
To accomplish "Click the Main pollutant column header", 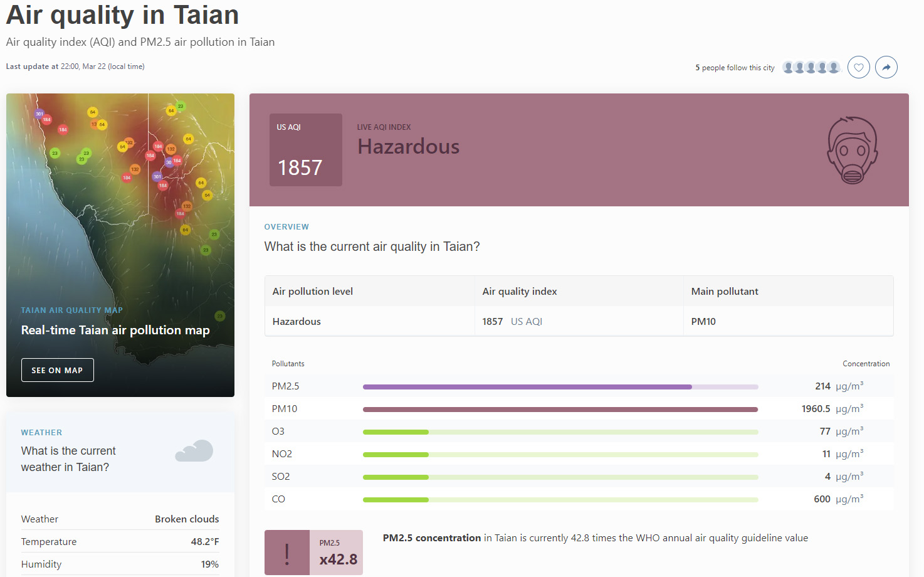I will 724,291.
